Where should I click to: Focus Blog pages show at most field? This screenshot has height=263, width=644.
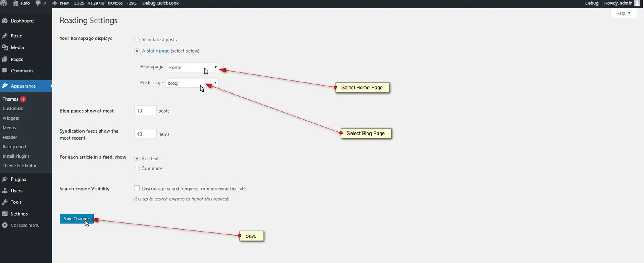tap(145, 111)
